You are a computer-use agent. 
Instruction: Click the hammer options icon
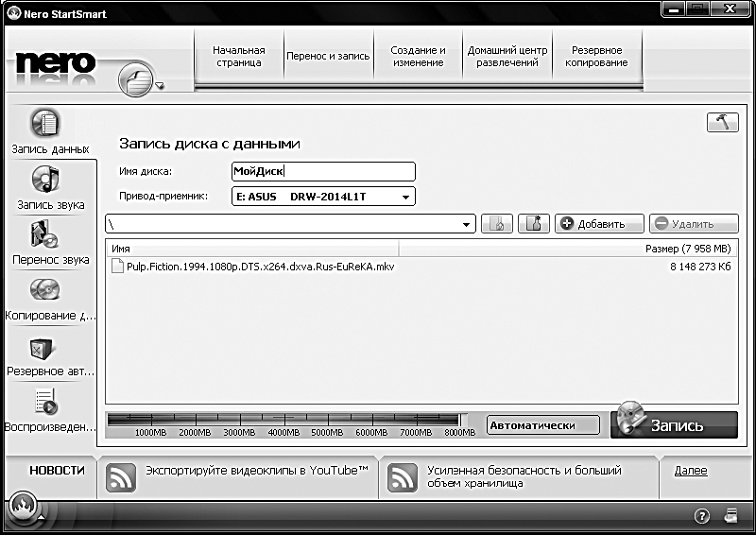722,122
